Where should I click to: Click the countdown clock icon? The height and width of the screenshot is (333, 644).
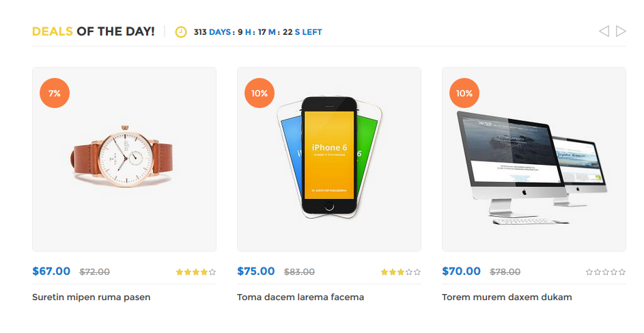tap(181, 32)
